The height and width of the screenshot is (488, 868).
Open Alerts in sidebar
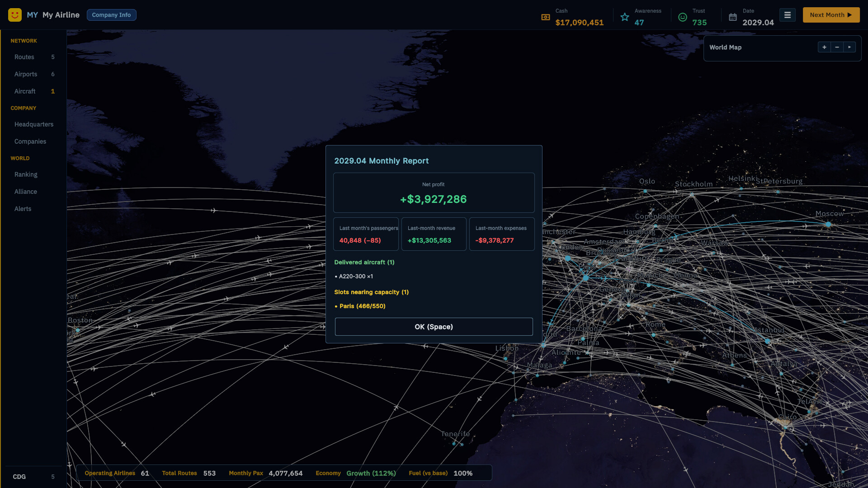tap(34, 209)
